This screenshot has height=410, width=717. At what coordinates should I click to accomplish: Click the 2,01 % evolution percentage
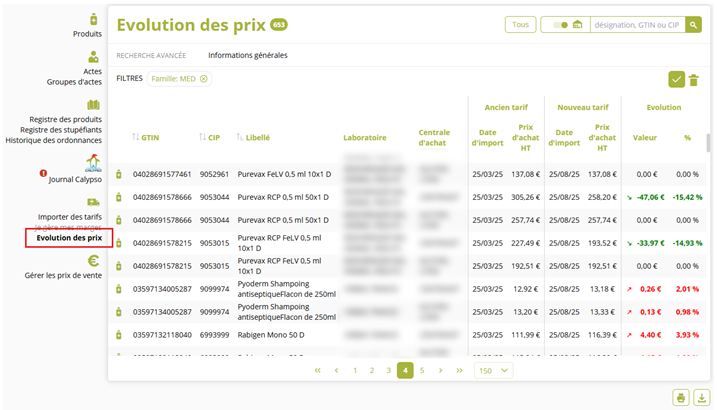[x=687, y=289]
